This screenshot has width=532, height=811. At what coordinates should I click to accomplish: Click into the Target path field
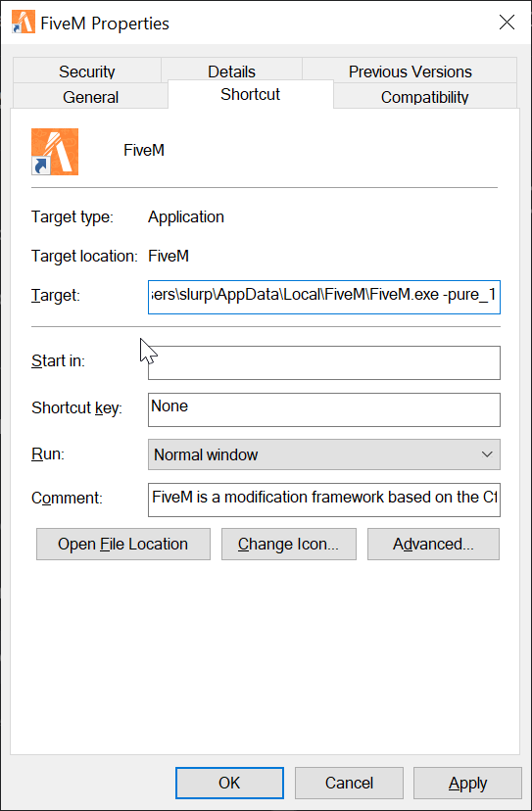324,297
